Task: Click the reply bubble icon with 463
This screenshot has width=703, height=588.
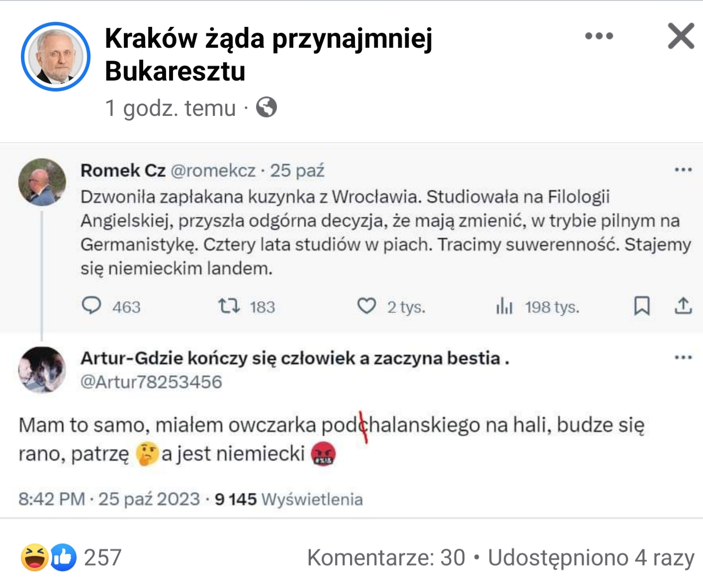Action: tap(91, 306)
